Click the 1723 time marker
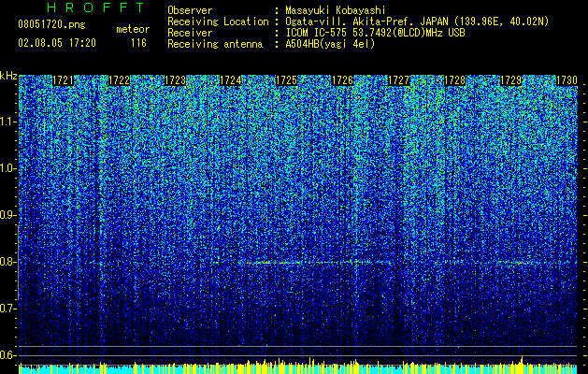Screen dimensions: 588x374 pyautogui.click(x=175, y=80)
